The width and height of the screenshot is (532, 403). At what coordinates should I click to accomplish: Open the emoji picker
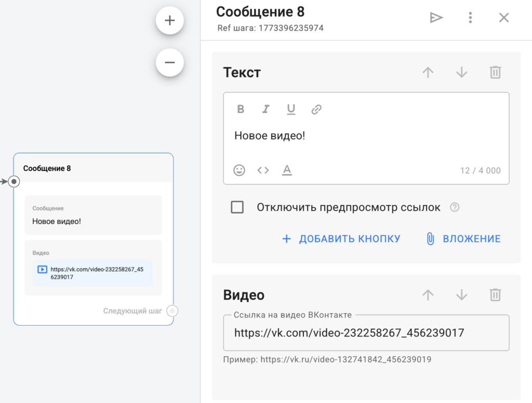pyautogui.click(x=239, y=170)
